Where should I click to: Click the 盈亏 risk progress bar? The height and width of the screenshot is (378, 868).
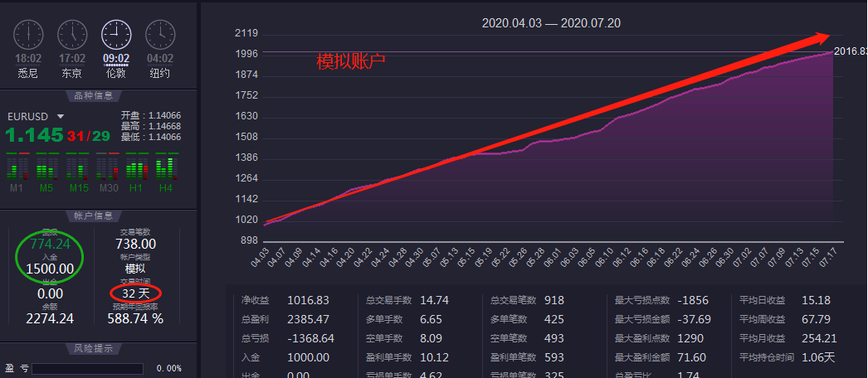click(87, 369)
